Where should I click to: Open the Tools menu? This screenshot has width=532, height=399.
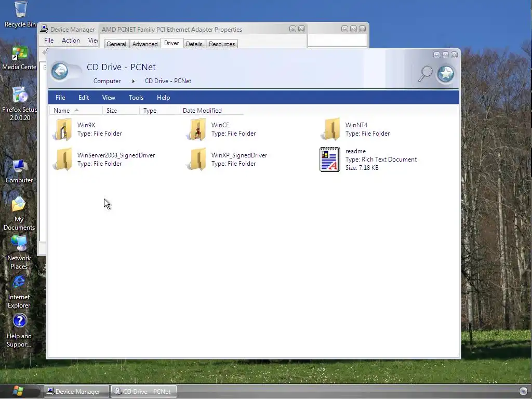click(x=136, y=98)
